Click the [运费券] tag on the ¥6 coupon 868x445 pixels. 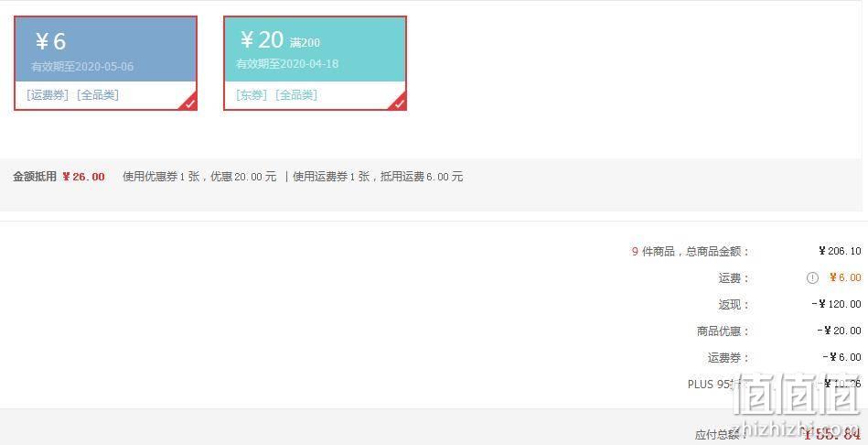tap(47, 94)
